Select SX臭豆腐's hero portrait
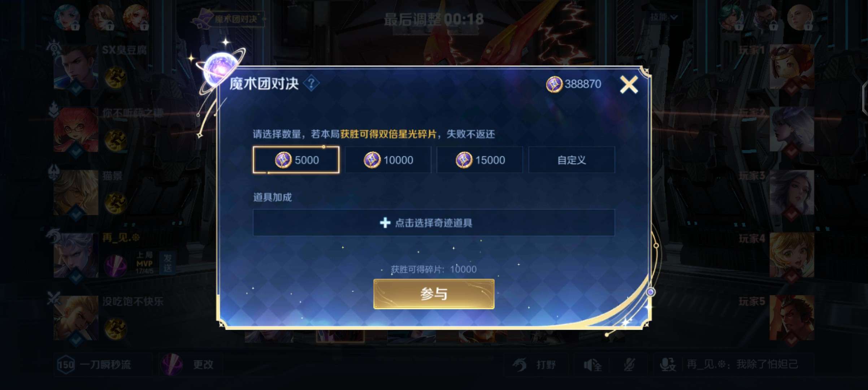 click(76, 67)
